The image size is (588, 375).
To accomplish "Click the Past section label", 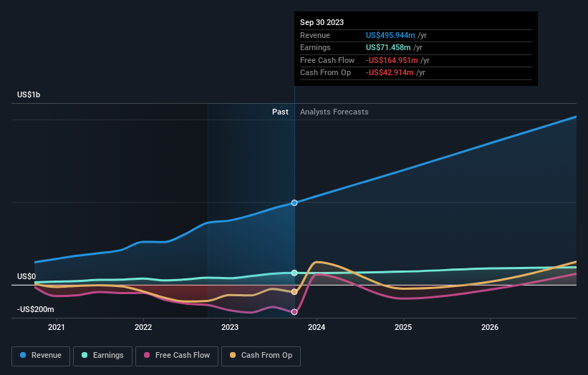I will [x=280, y=112].
